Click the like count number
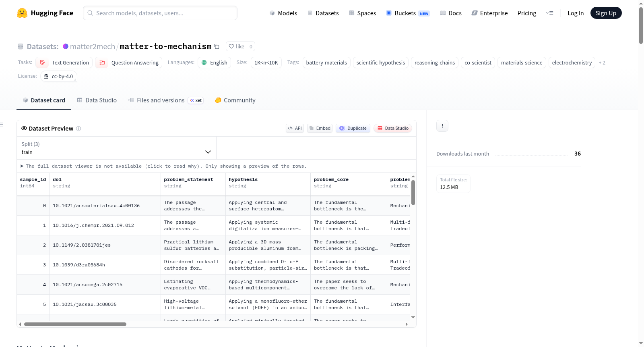 (x=251, y=46)
